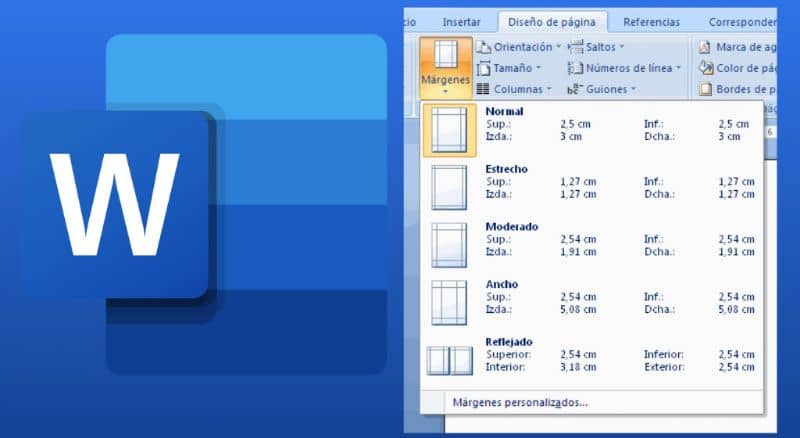Click the Ancho preset title

[x=502, y=284]
